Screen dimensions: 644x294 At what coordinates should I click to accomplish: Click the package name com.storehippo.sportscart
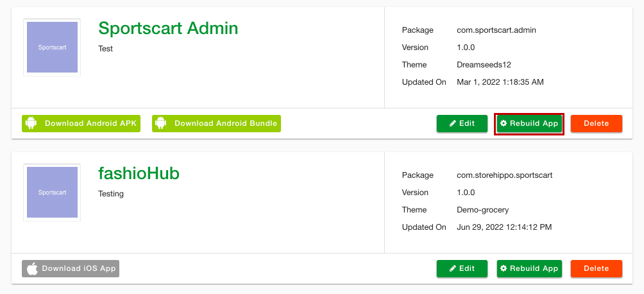point(504,175)
